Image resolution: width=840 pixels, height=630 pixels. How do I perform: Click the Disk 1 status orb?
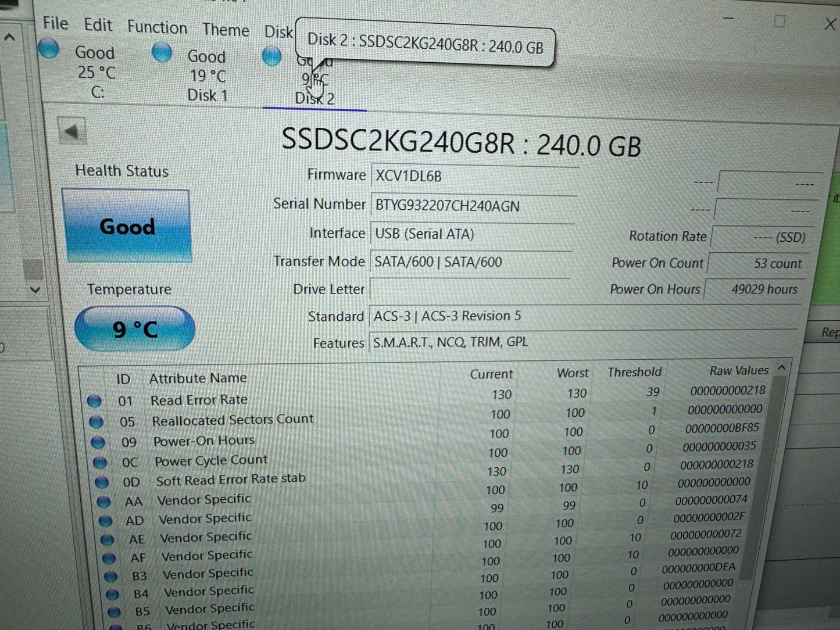pos(162,53)
